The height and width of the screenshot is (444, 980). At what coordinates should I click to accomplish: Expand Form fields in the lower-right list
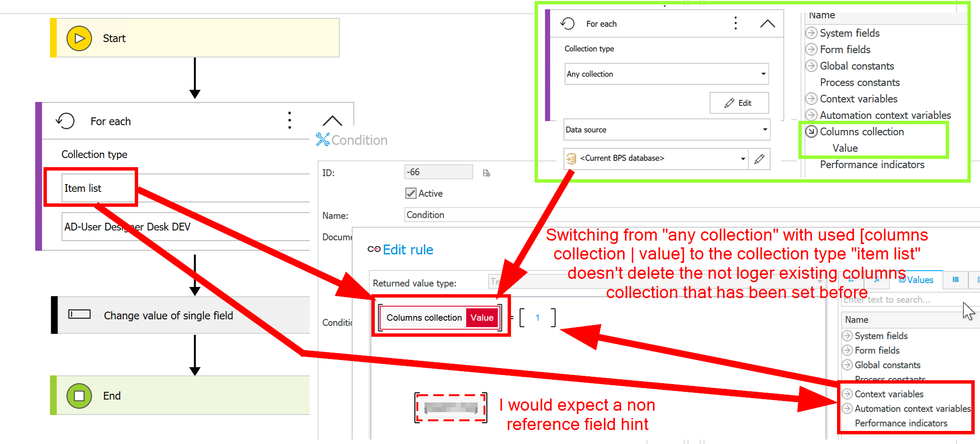click(x=847, y=350)
